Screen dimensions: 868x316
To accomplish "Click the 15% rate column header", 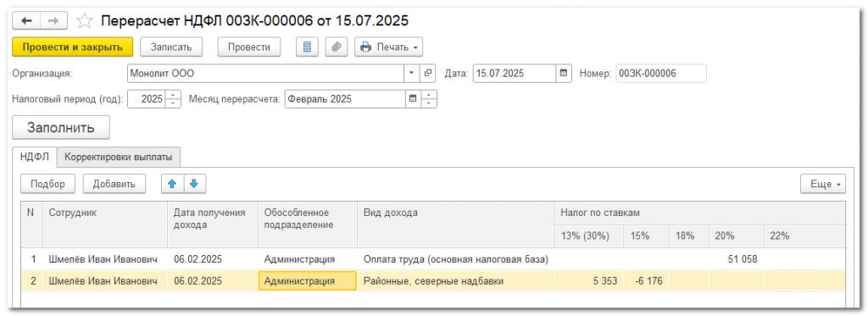I will coord(646,236).
